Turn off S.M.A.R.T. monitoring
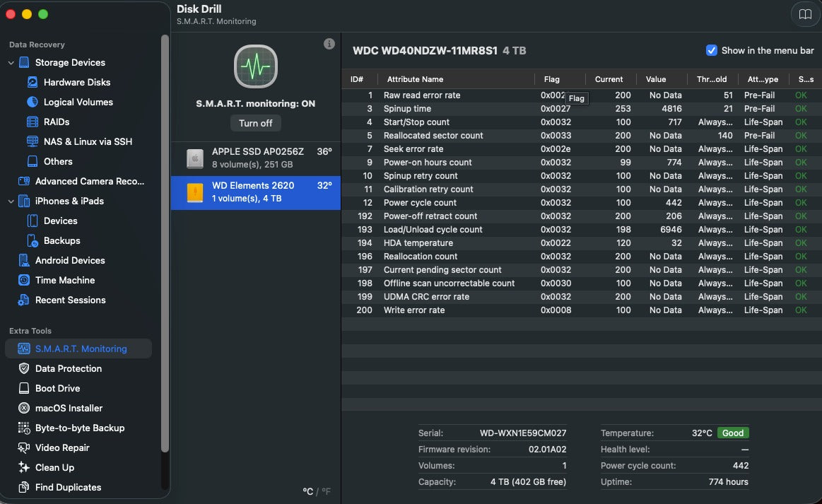 pyautogui.click(x=256, y=123)
